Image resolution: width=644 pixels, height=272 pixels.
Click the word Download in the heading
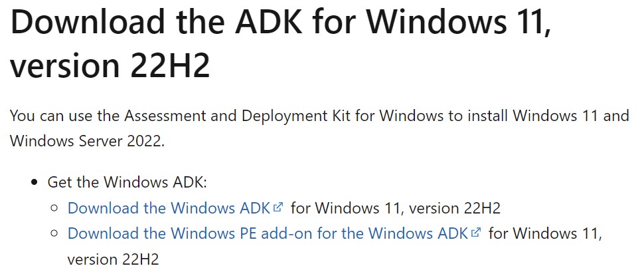click(87, 21)
